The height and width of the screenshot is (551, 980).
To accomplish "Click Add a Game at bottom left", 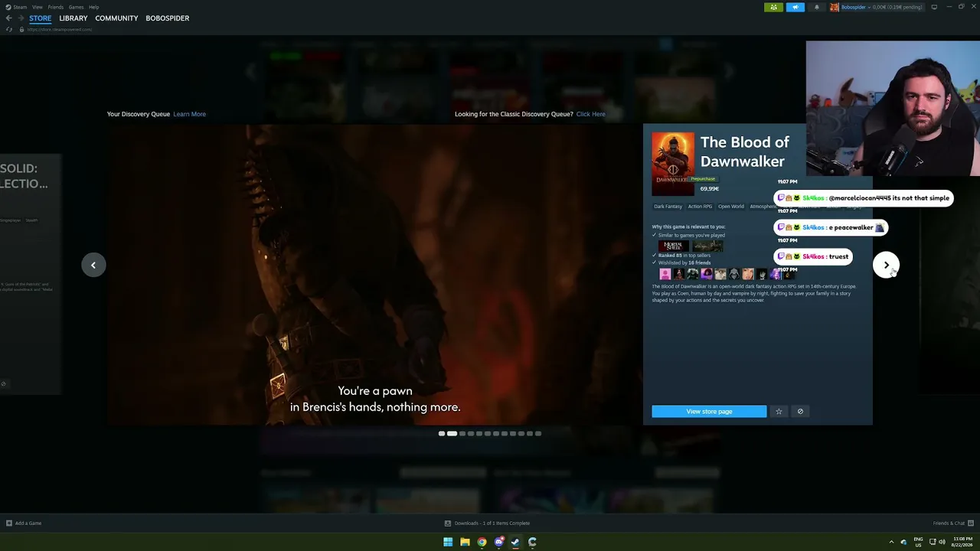I will 24,523.
